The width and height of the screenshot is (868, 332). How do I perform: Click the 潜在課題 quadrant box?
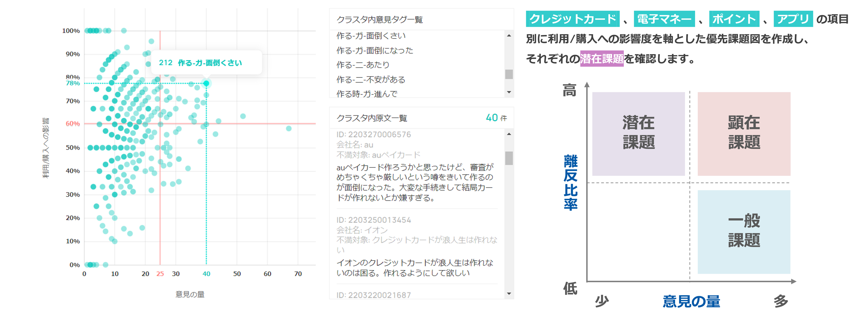638,134
